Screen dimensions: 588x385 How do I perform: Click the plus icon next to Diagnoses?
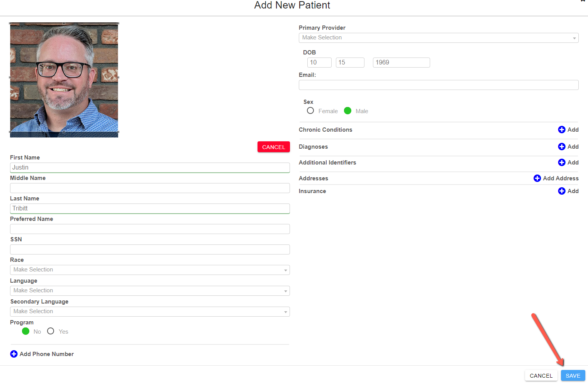coord(562,147)
